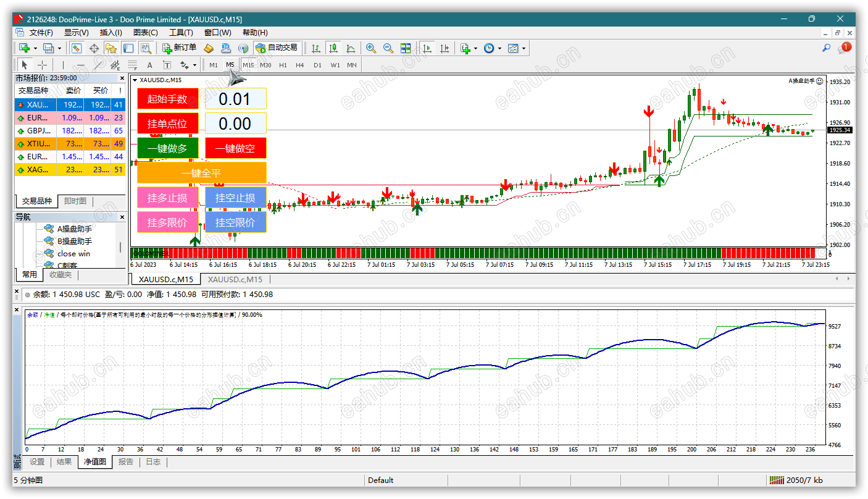This screenshot has height=499, width=868.
Task: Select the Fibonacci retracement tool
Action: (132, 65)
